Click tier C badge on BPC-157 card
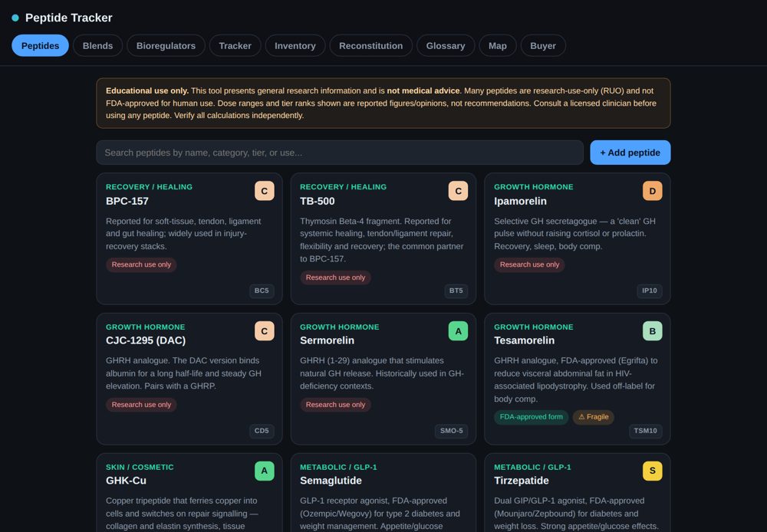 point(264,191)
